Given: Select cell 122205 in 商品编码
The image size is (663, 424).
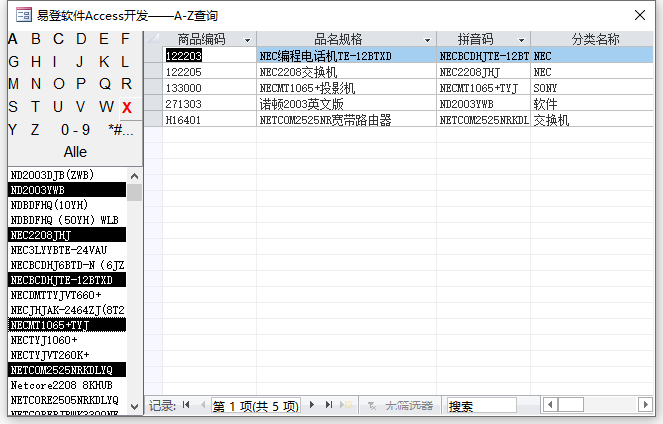Looking at the screenshot, I should 209,72.
